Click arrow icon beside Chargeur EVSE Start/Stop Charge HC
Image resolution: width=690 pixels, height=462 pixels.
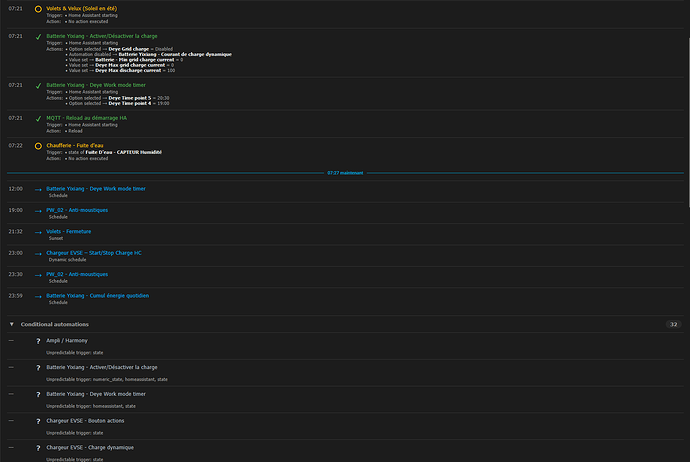click(x=38, y=254)
